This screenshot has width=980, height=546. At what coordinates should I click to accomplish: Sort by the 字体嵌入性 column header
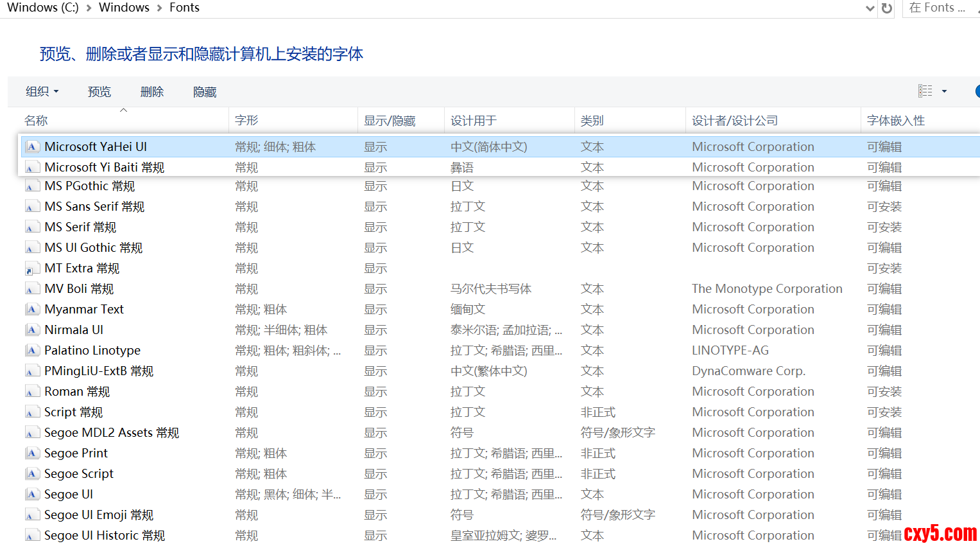[x=895, y=121]
